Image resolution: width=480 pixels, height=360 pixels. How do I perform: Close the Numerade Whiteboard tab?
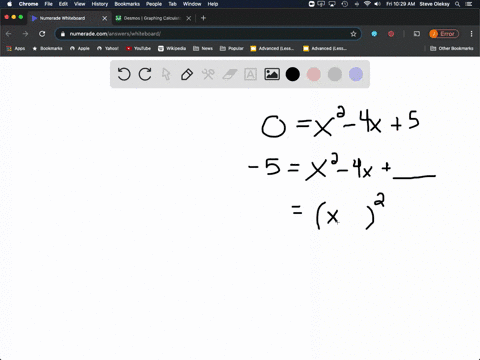[x=105, y=18]
